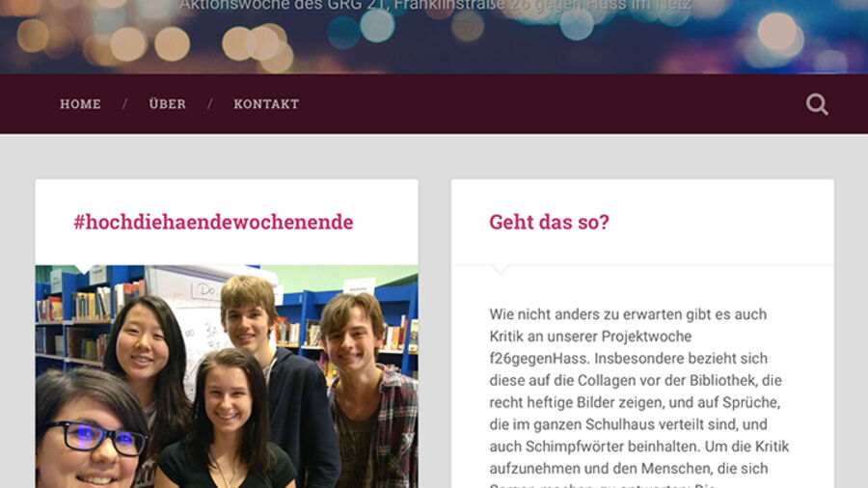Viewport: 868px width, 488px height.
Task: Open the "Geht das so?" post title
Action: 549,222
